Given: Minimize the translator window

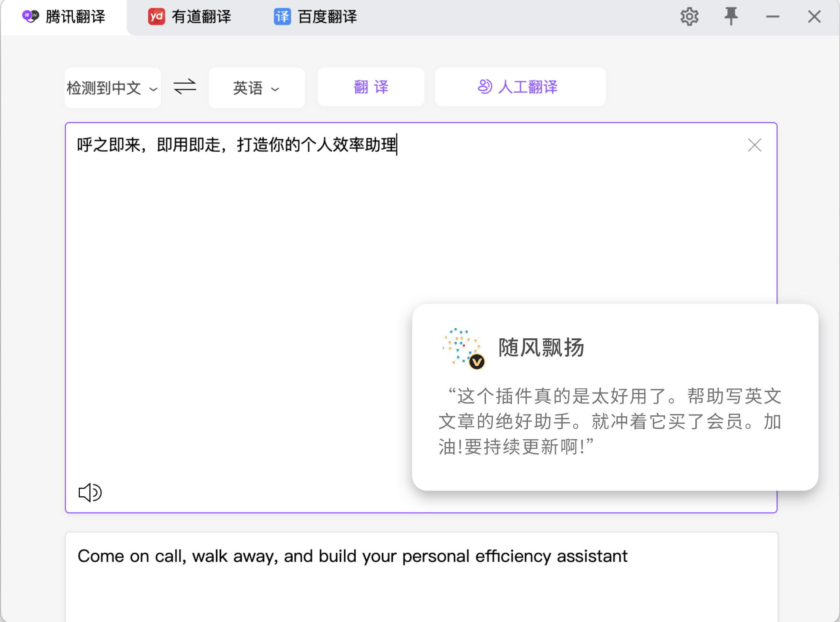Looking at the screenshot, I should click(x=772, y=16).
